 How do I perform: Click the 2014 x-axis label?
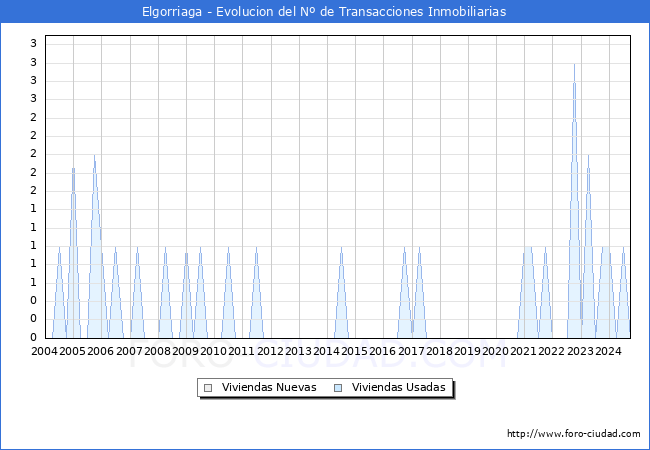326,351
